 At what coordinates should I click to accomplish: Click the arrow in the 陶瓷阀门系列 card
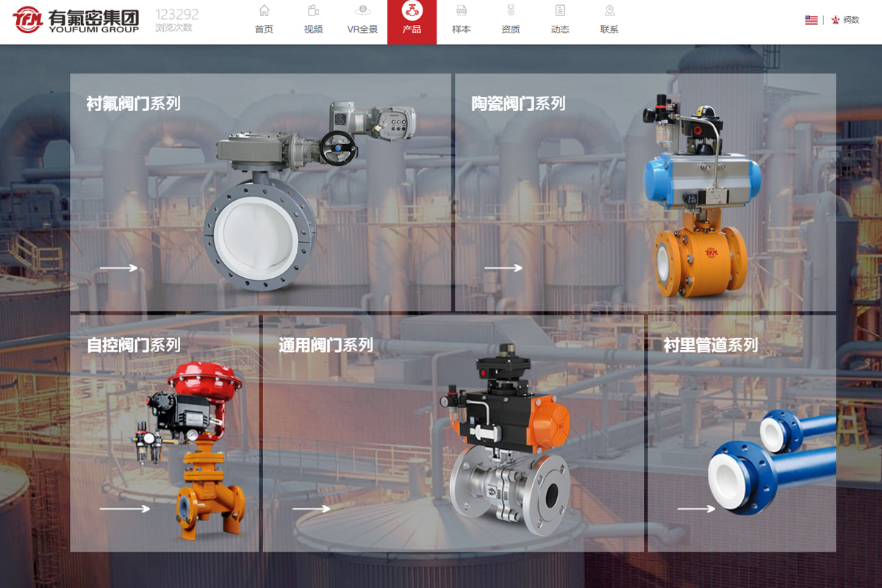(x=503, y=268)
